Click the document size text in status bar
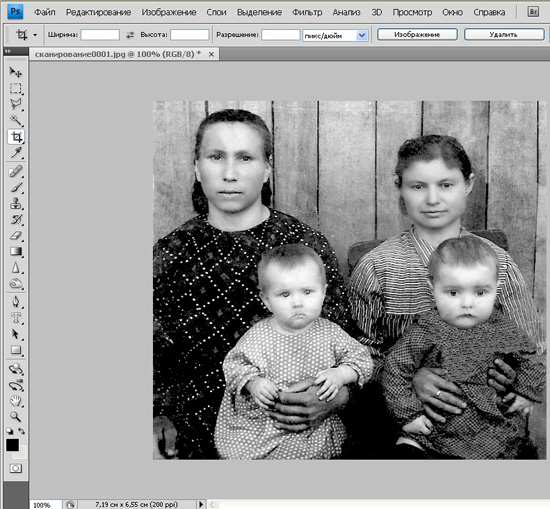 (x=136, y=504)
